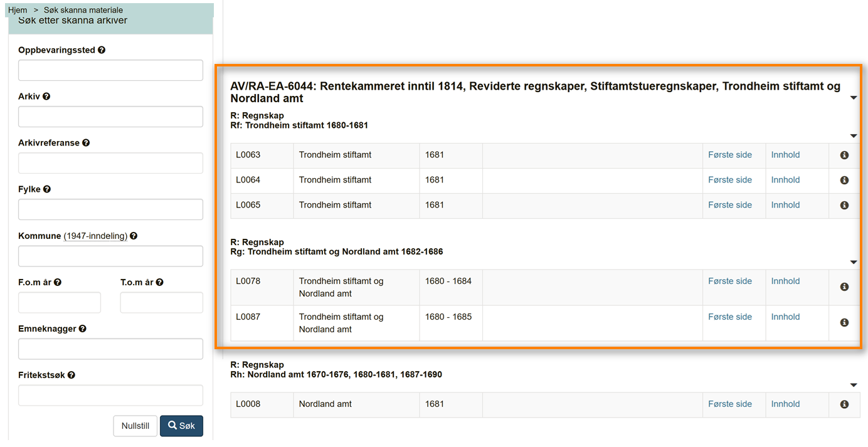Click the info icon for row L0063
The width and height of the screenshot is (868, 447).
(844, 155)
